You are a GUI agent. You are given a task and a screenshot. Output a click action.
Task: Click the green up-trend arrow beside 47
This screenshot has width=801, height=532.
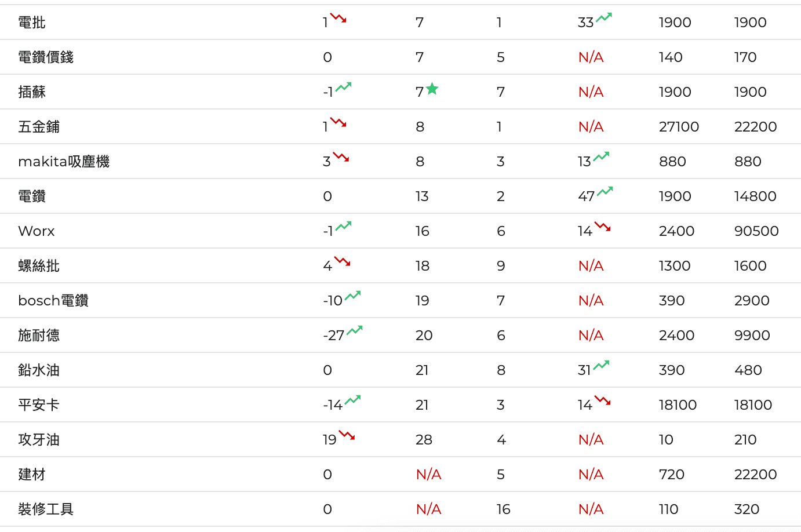[605, 191]
